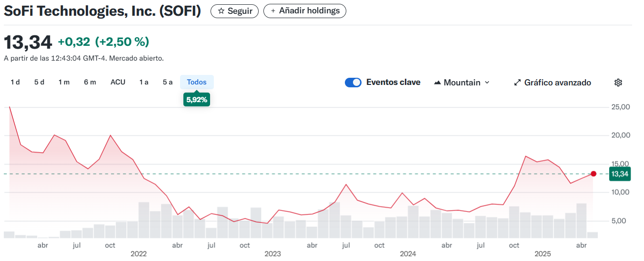Click the 25,00 y-axis label

click(x=621, y=107)
